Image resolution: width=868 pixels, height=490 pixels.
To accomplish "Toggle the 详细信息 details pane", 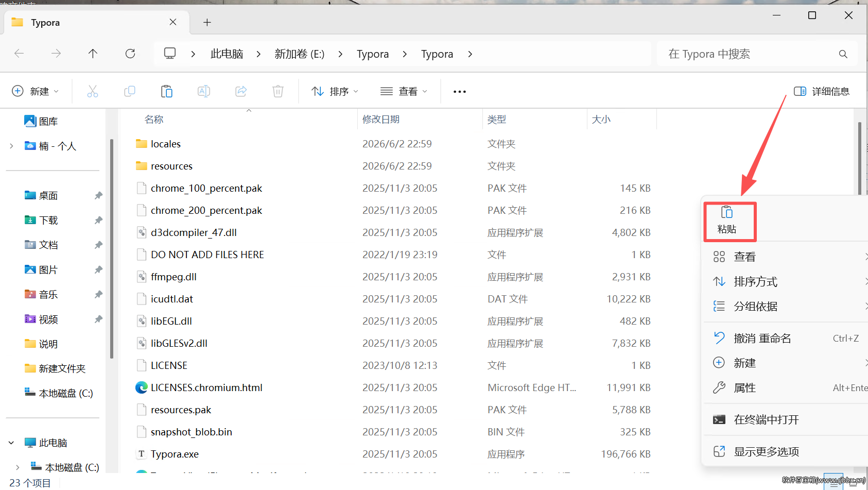I will point(822,91).
